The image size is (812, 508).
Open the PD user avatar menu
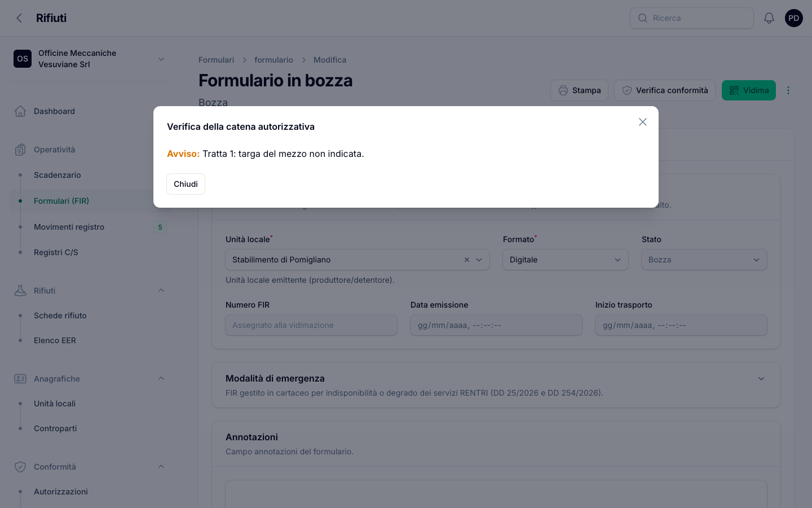(x=793, y=18)
